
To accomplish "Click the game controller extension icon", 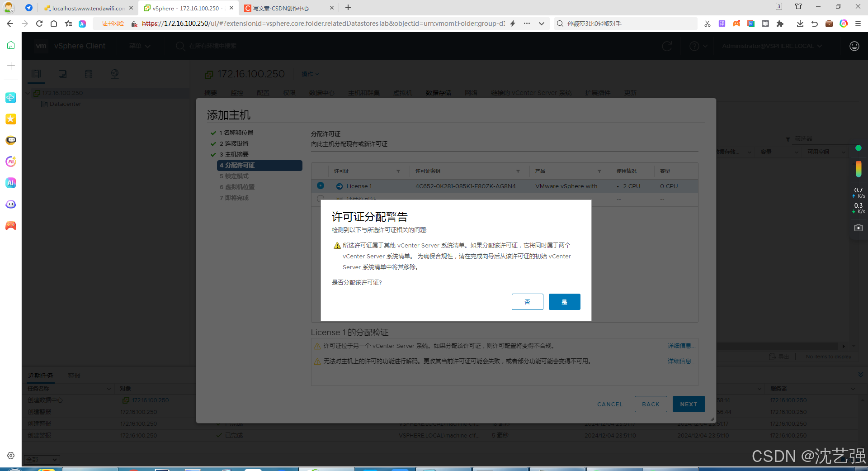I will [736, 24].
